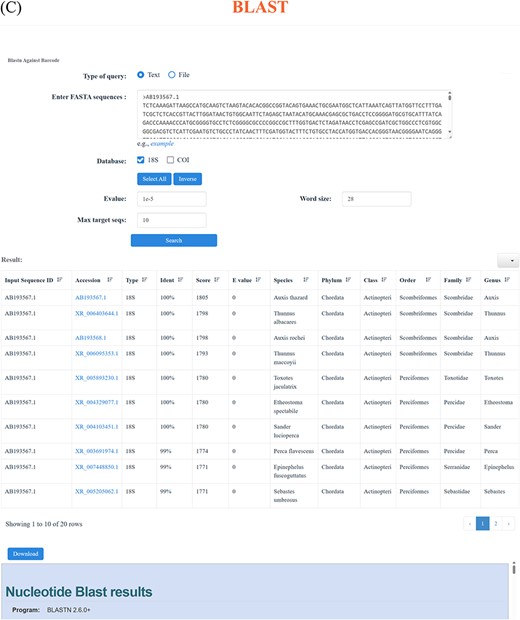
Task: Sort the Species column
Action: tap(306, 280)
